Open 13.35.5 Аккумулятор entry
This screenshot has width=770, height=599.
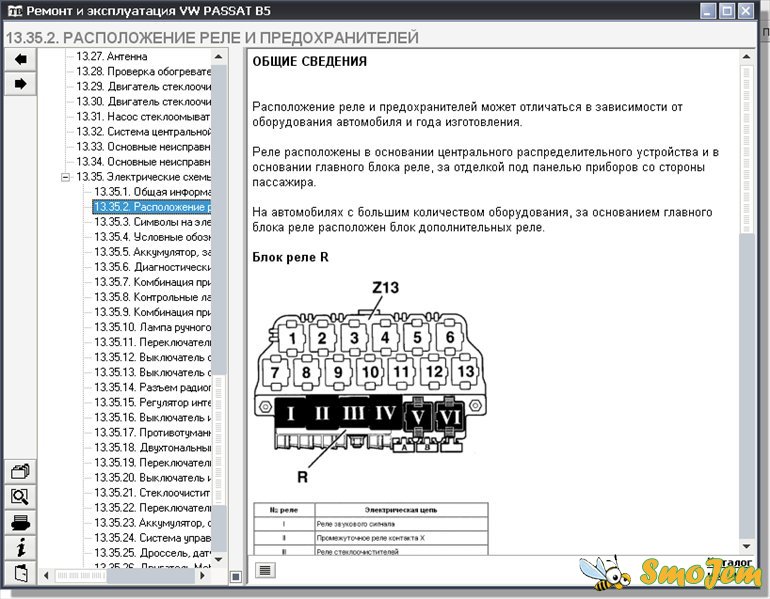152,252
